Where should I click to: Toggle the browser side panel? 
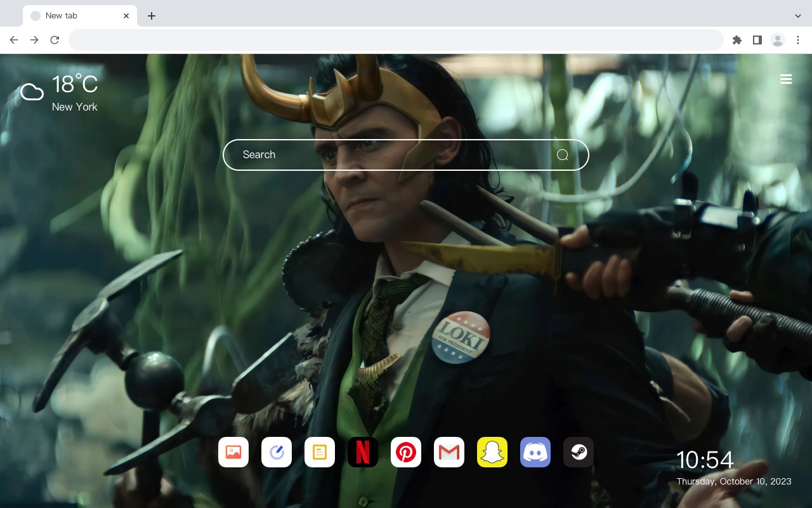click(757, 40)
